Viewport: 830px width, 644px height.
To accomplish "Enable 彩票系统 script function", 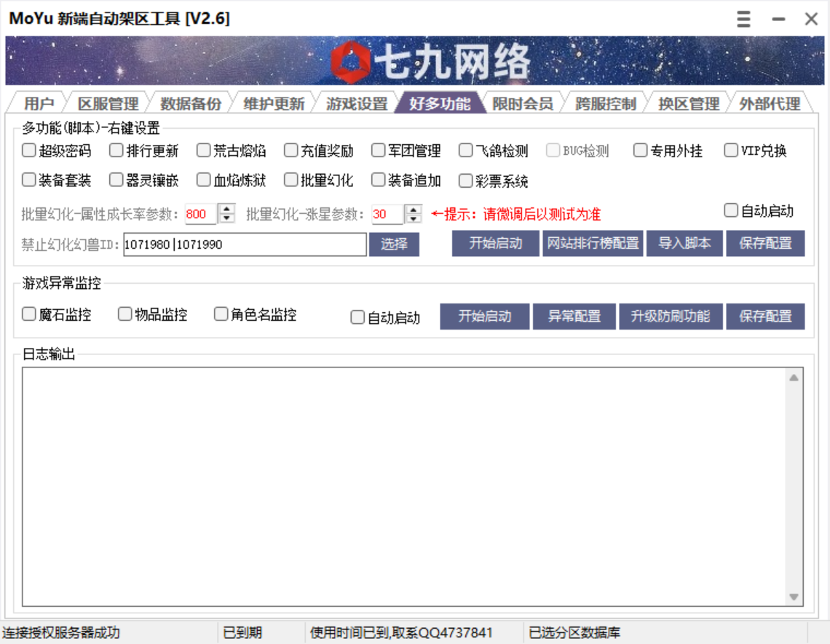I will (465, 179).
